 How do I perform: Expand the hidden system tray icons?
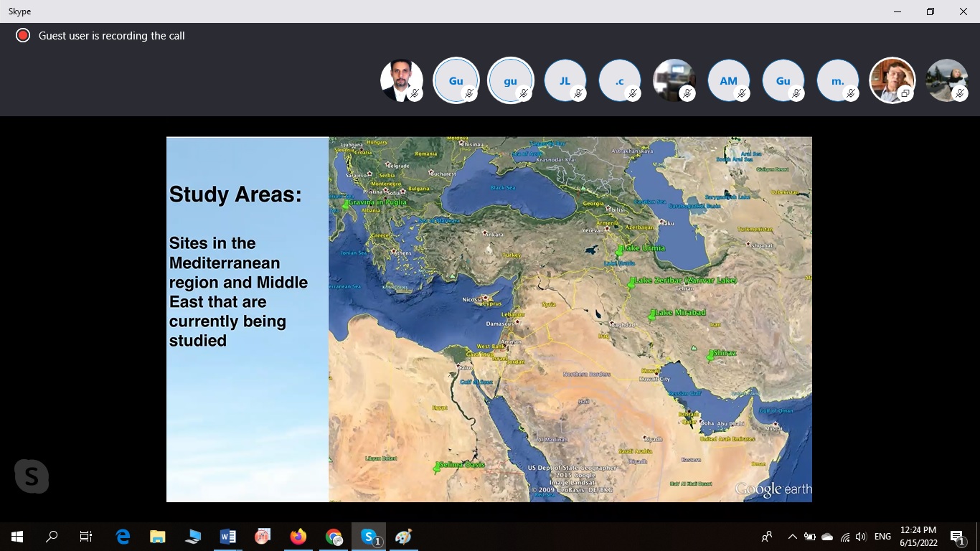point(792,537)
